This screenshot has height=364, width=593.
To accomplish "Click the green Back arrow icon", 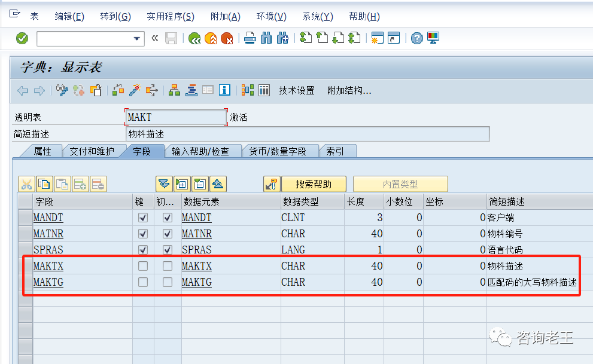I will point(194,38).
